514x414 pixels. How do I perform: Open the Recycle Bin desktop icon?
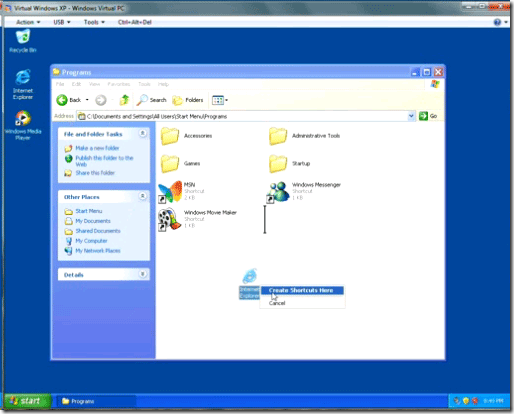coord(23,41)
